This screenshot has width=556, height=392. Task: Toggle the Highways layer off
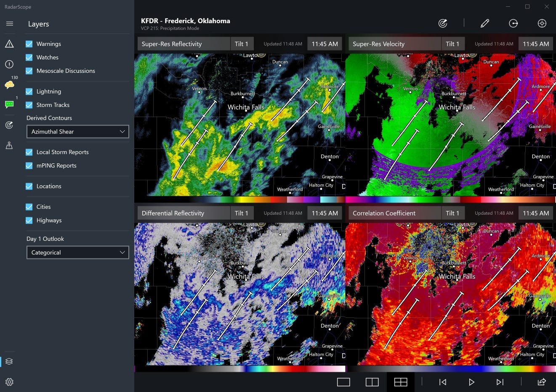[x=29, y=220]
